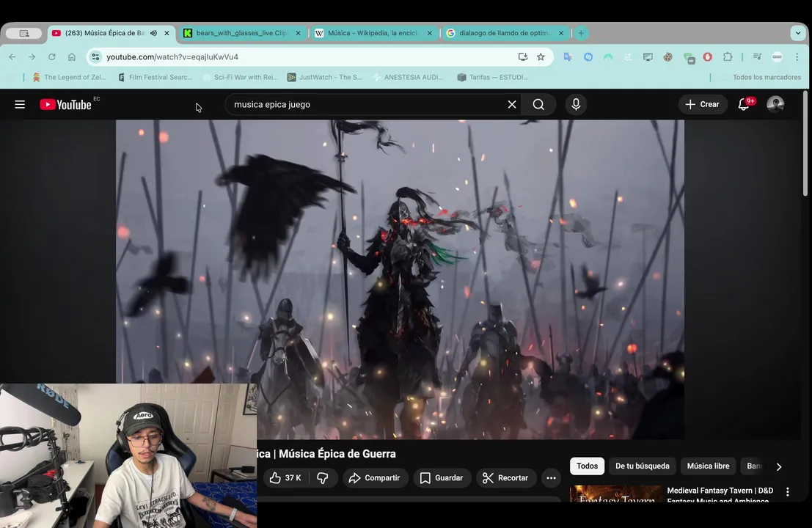812x528 pixels.
Task: Open the three-dot more actions button
Action: (551, 478)
